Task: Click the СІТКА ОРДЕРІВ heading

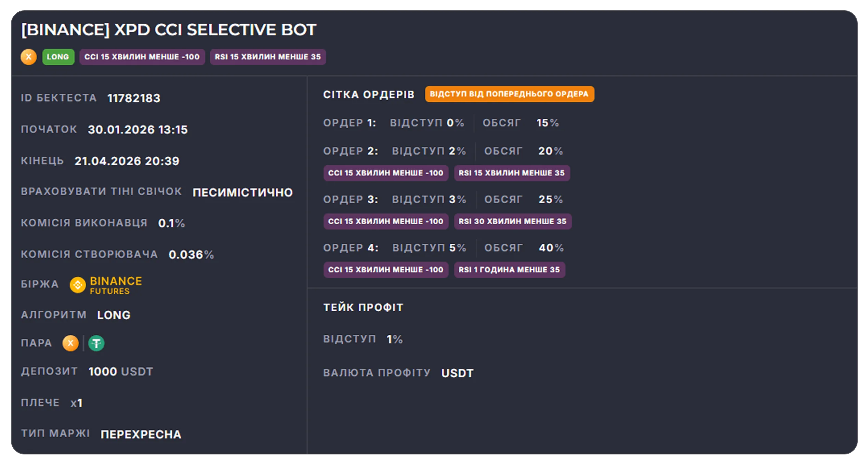Action: pyautogui.click(x=369, y=94)
